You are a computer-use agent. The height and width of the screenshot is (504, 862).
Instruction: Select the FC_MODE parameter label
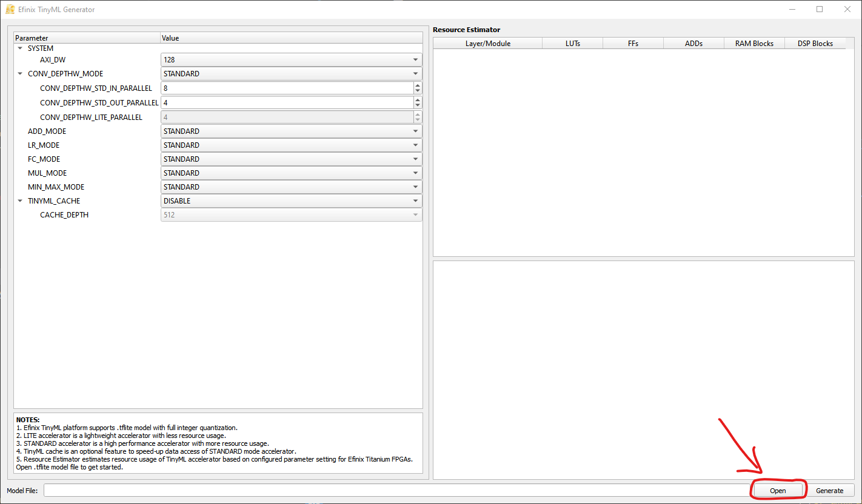click(44, 159)
